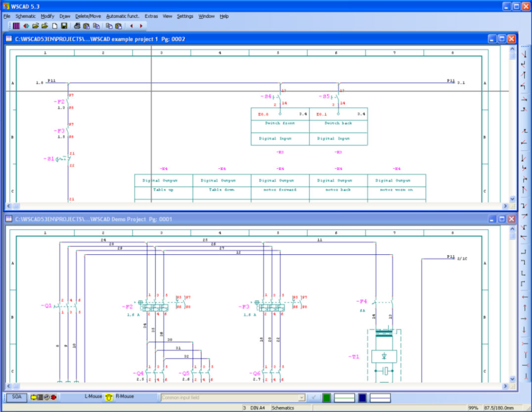The height and width of the screenshot is (412, 532).
Task: Select the '-F4' label in the Demo Project
Action: coord(361,301)
